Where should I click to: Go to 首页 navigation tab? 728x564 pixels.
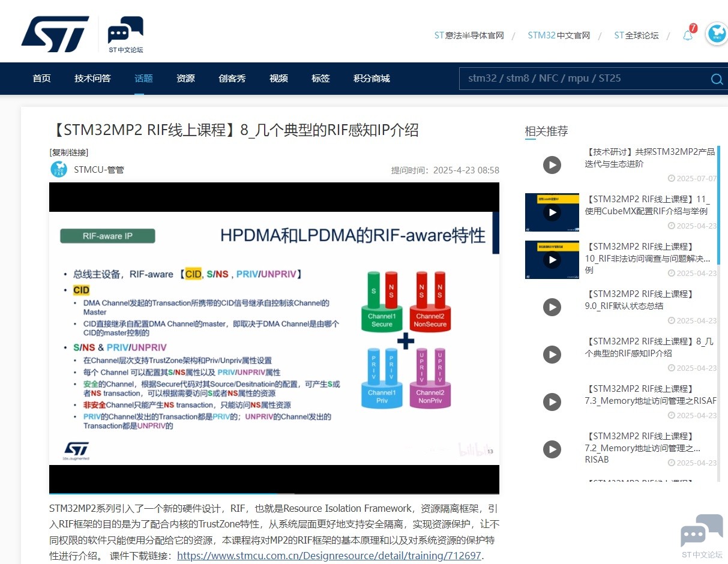(41, 79)
